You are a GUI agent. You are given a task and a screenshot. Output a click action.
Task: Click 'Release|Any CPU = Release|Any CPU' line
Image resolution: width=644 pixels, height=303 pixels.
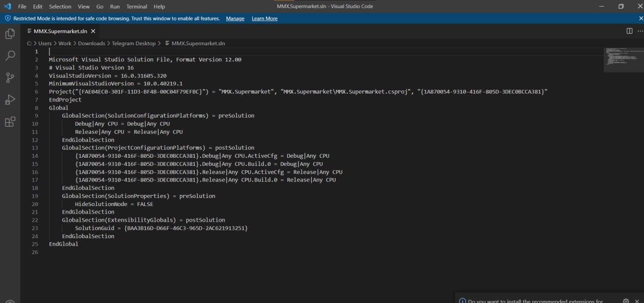pyautogui.click(x=129, y=132)
